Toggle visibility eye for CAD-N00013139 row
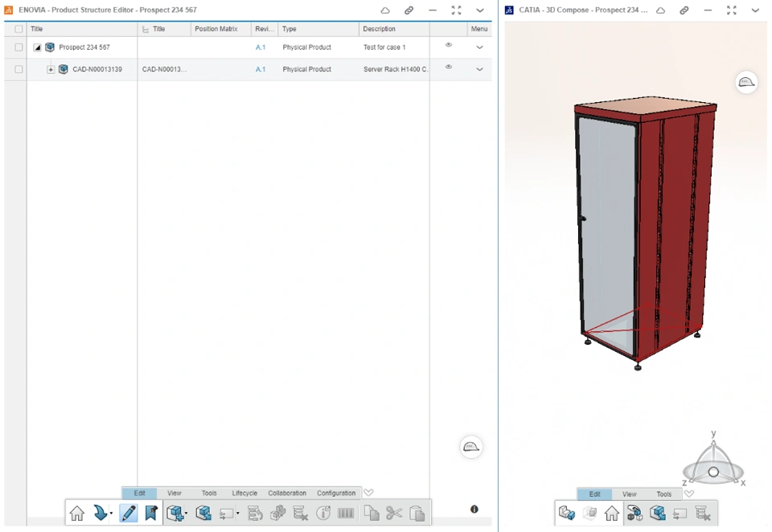772x532 pixels. (x=449, y=67)
